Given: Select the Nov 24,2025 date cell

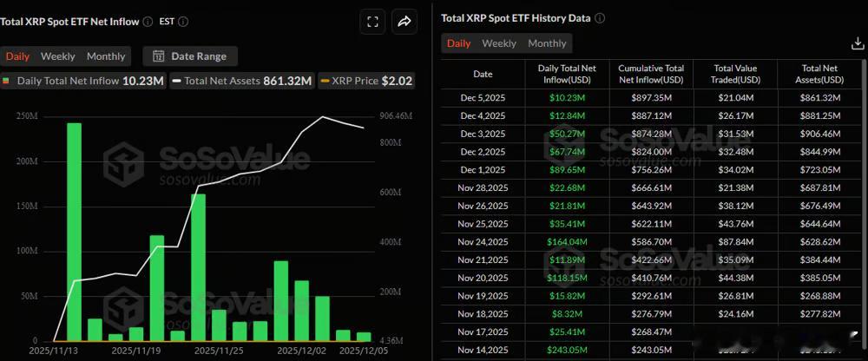Looking at the screenshot, I should (483, 241).
